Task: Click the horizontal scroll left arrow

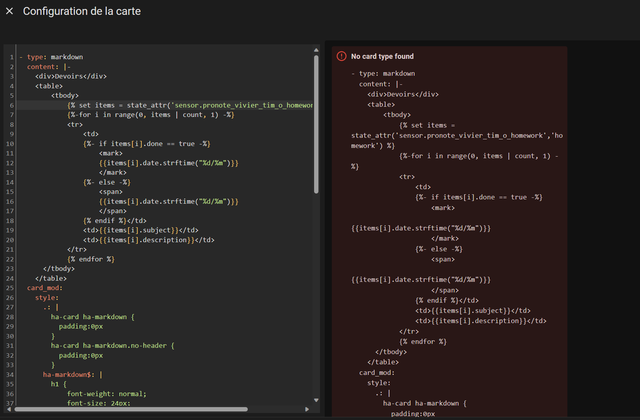Action: [x=9, y=409]
